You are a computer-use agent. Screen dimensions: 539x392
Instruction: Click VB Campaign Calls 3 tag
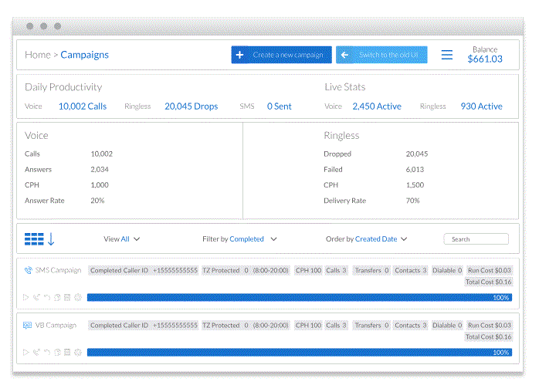tap(336, 326)
